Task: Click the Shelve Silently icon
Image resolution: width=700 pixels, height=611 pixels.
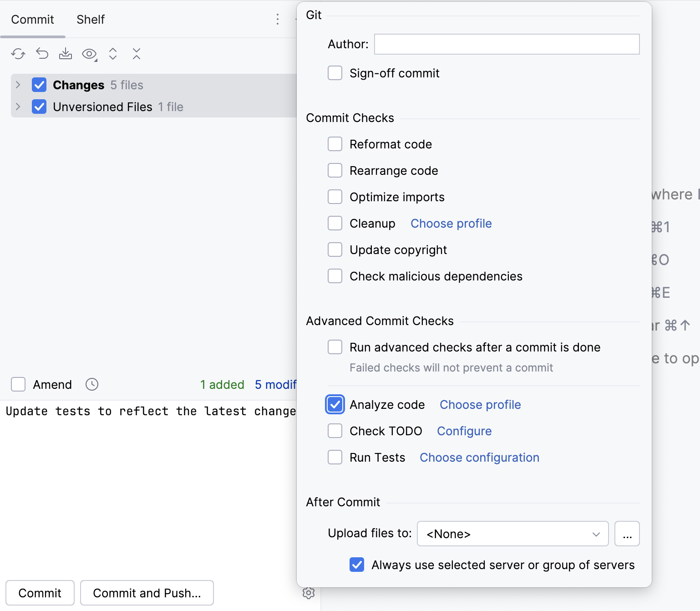Action: tap(66, 54)
